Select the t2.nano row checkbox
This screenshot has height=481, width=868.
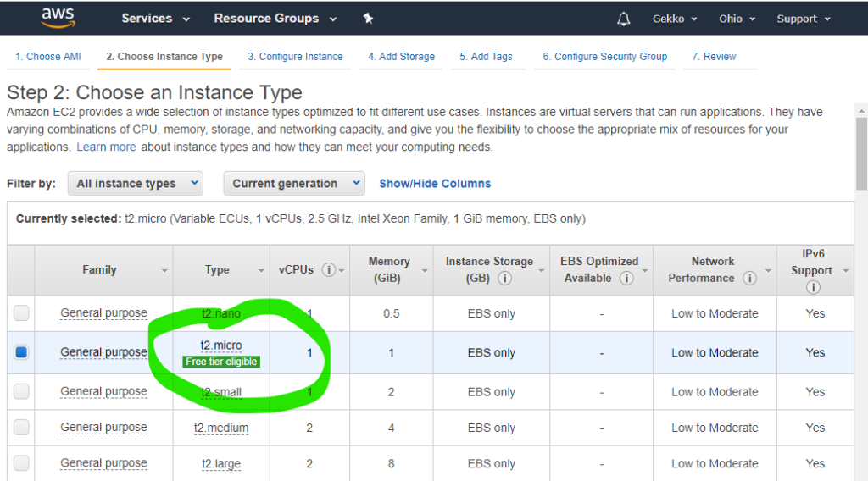pos(21,313)
